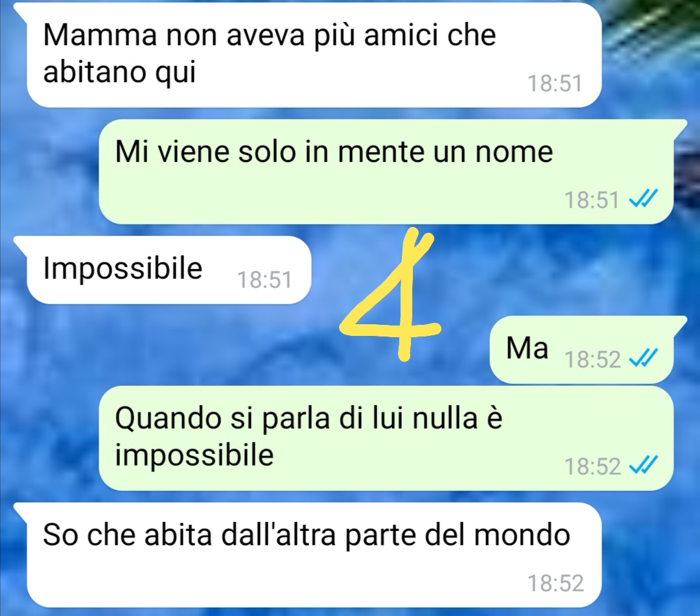Tap the word "abitano qui" in the first message
The height and width of the screenshot is (616, 700).
click(120, 71)
